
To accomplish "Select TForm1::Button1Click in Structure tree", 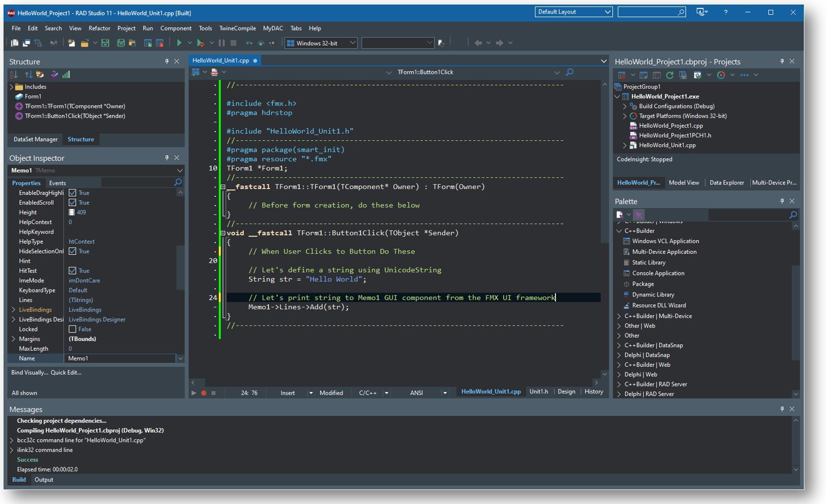I will (75, 116).
